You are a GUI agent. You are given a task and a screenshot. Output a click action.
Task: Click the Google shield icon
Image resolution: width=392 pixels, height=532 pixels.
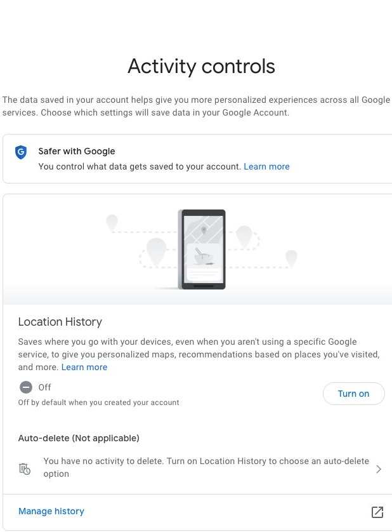(21, 152)
